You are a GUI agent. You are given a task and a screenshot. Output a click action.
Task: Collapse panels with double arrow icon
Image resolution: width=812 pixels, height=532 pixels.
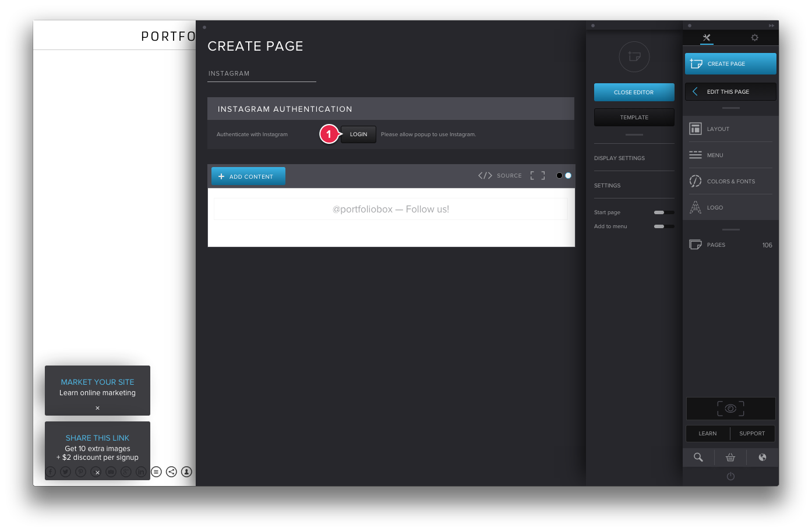[x=772, y=26]
